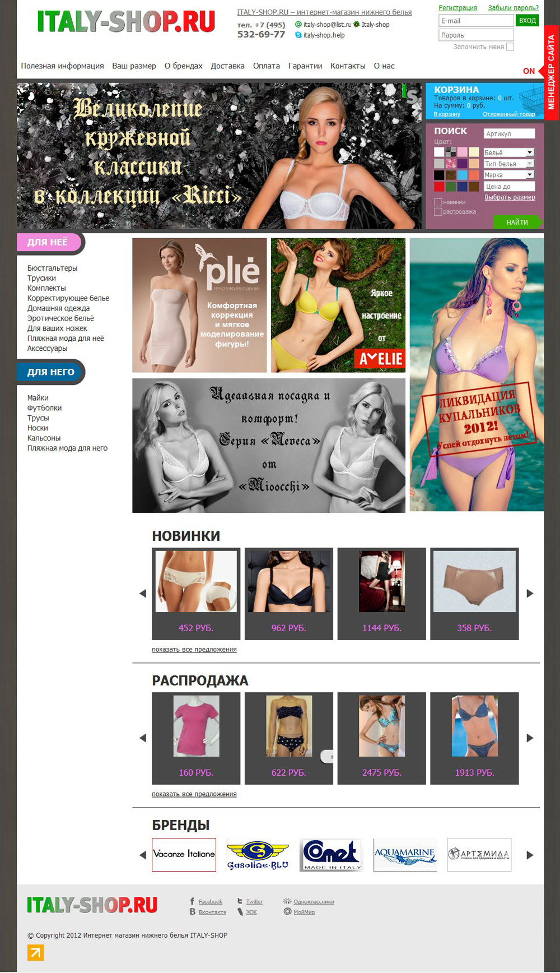Show previous items in Новинки carousel
This screenshot has width=560, height=973.
point(143,593)
